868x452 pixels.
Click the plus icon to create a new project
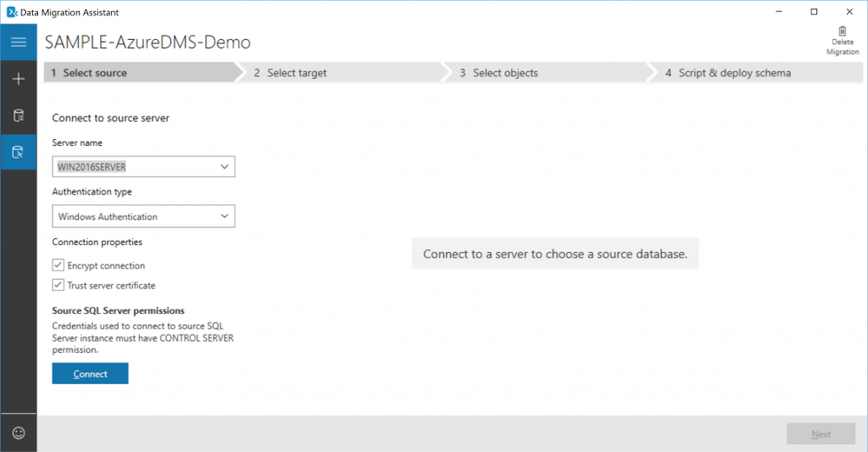[x=18, y=78]
